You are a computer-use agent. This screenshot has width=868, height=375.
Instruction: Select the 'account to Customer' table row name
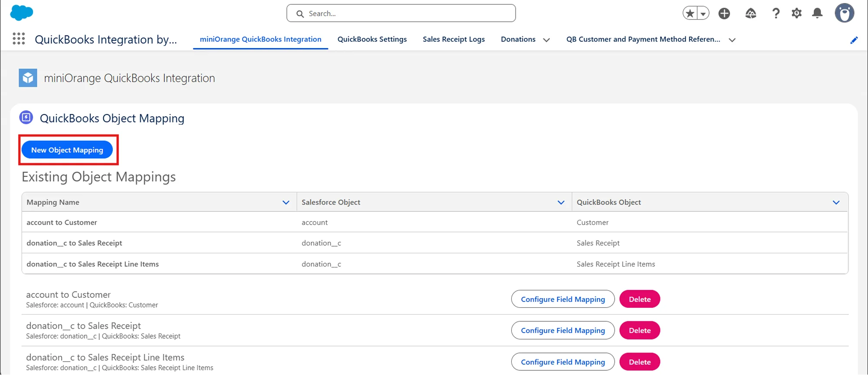pyautogui.click(x=62, y=222)
